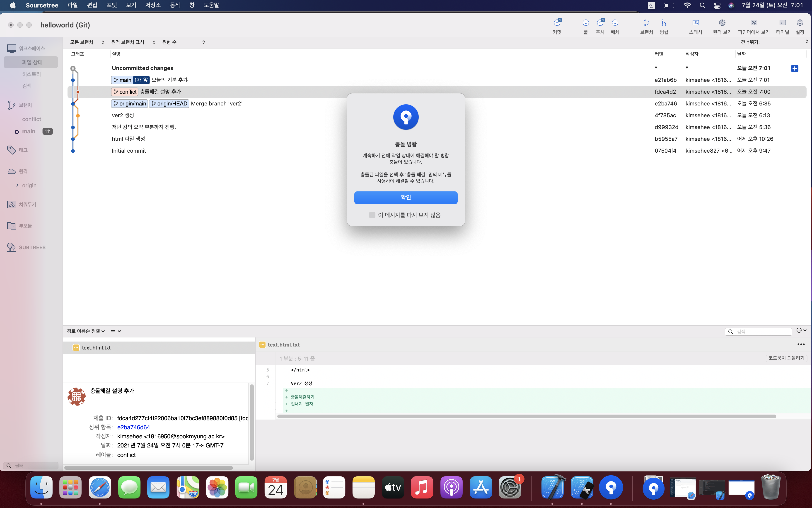Image resolution: width=812 pixels, height=508 pixels.
Task: Open the list view mode dropdown
Action: point(116,331)
